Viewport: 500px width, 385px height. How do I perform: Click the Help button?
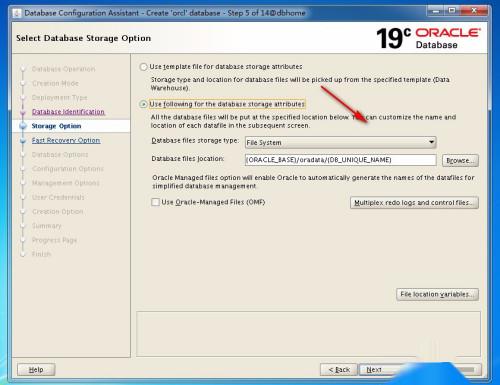pos(36,370)
